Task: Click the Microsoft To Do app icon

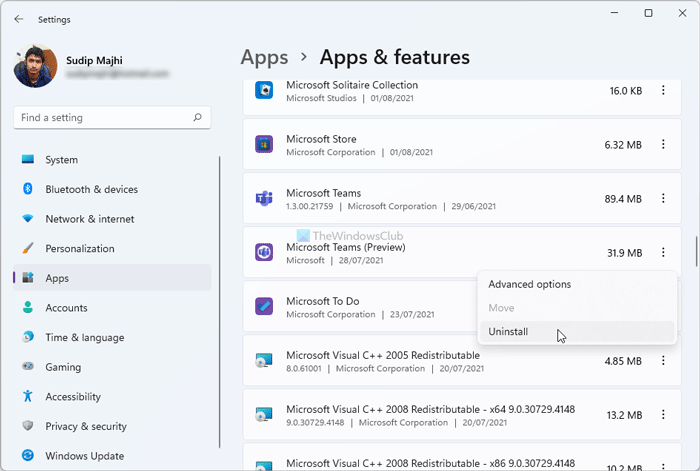Action: (x=264, y=307)
